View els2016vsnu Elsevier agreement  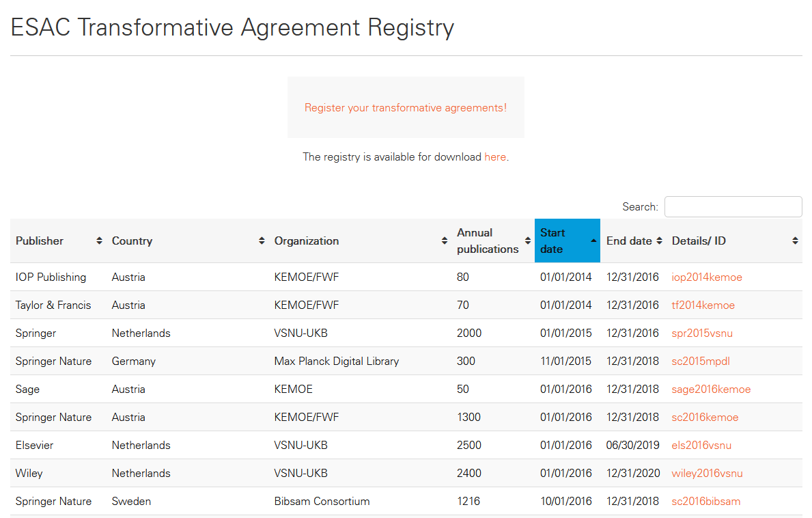coord(701,446)
